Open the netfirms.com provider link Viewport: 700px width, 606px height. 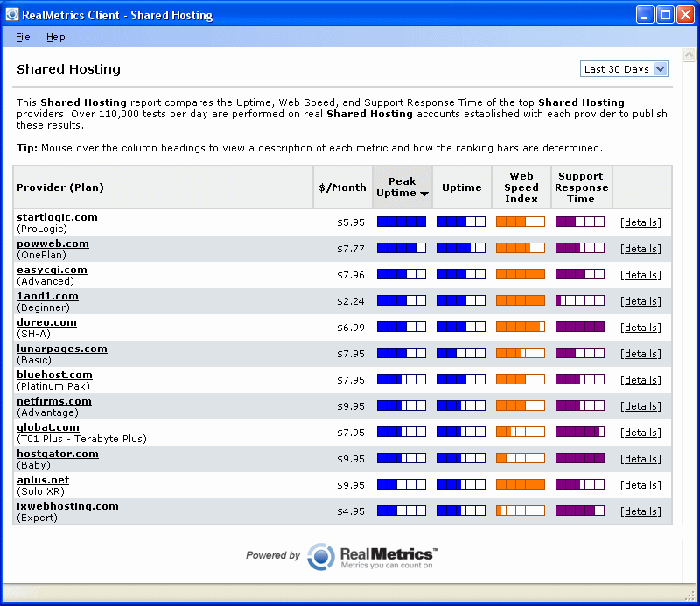pos(54,401)
